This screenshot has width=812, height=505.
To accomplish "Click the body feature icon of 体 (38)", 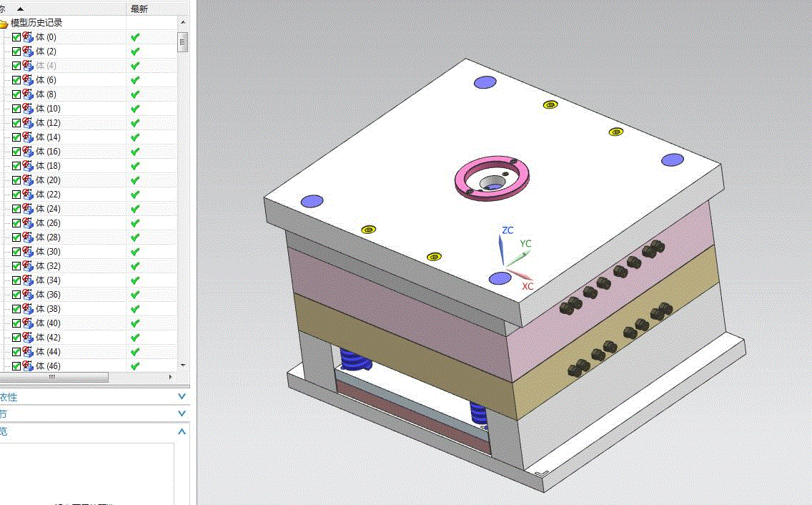I will tap(28, 308).
